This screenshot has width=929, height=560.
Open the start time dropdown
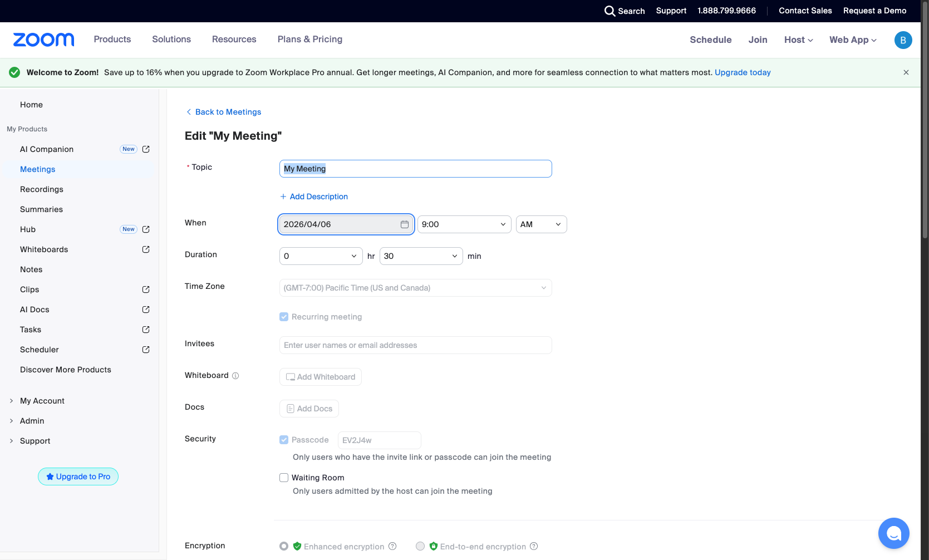coord(464,224)
